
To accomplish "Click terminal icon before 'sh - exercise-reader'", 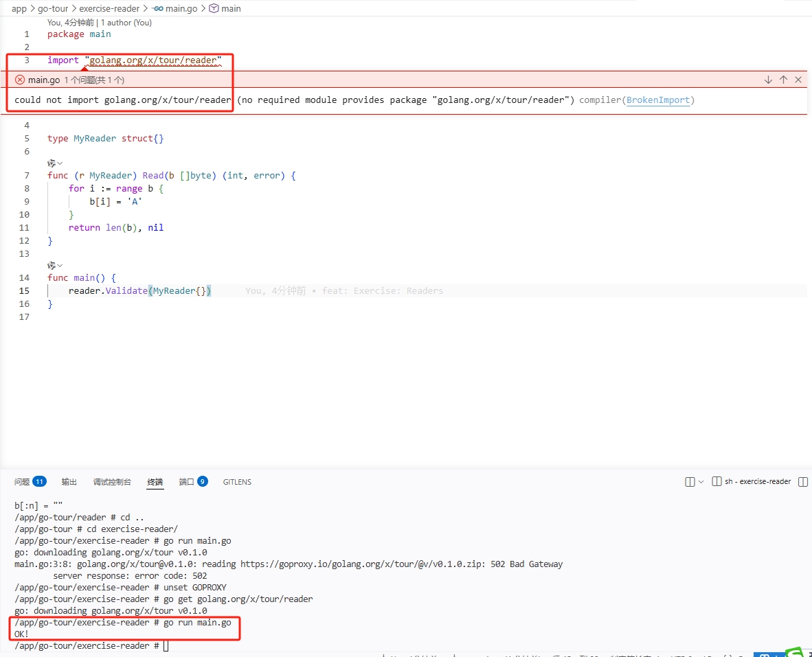I will point(717,482).
